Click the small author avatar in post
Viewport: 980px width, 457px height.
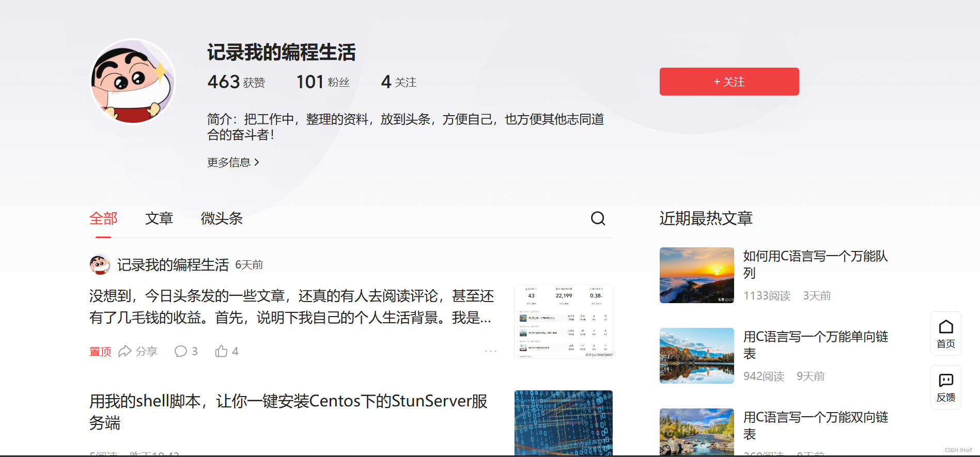coord(99,264)
